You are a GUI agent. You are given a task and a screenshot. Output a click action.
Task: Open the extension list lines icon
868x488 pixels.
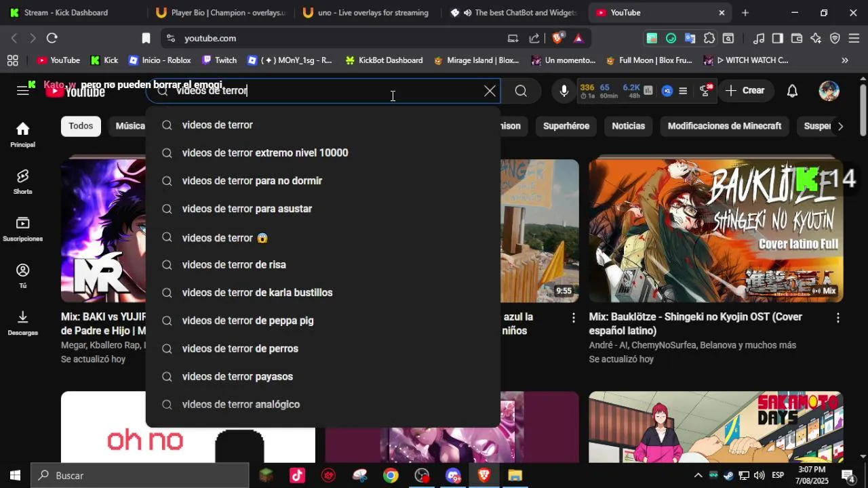point(684,91)
